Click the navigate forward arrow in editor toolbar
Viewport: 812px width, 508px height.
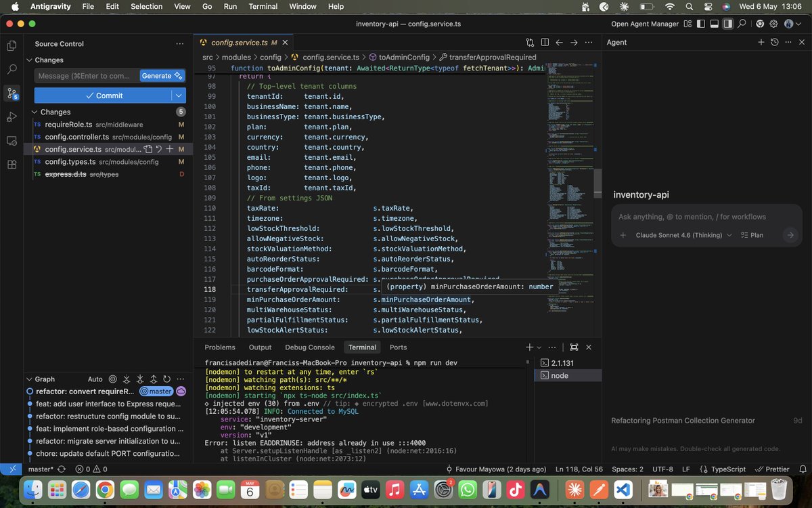tap(574, 42)
